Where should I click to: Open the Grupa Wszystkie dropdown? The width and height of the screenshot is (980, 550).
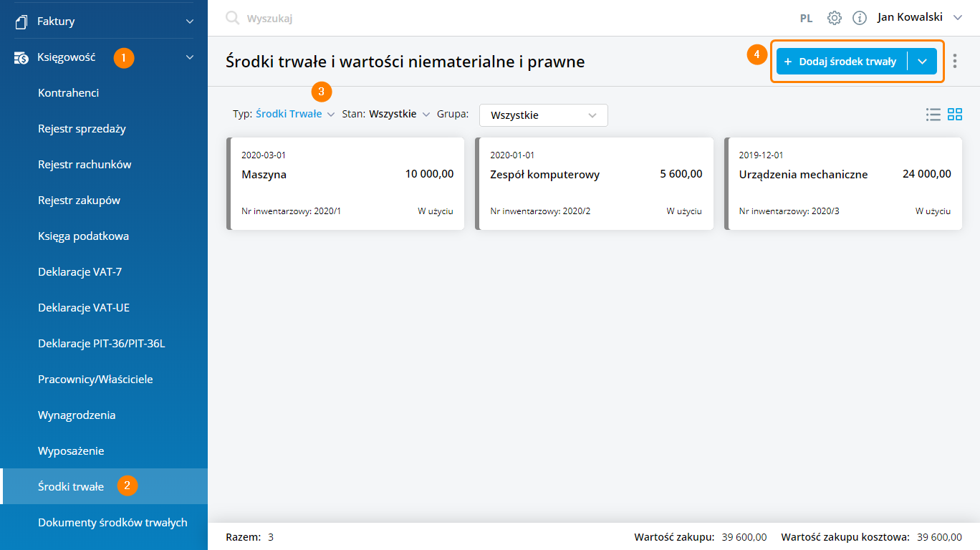543,115
